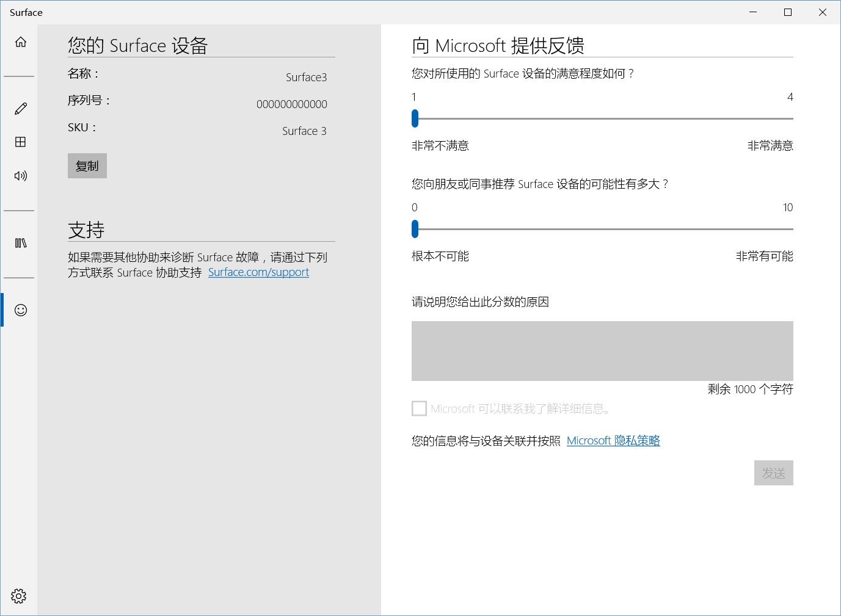
Task: Open the Settings gear icon
Action: coord(19,596)
